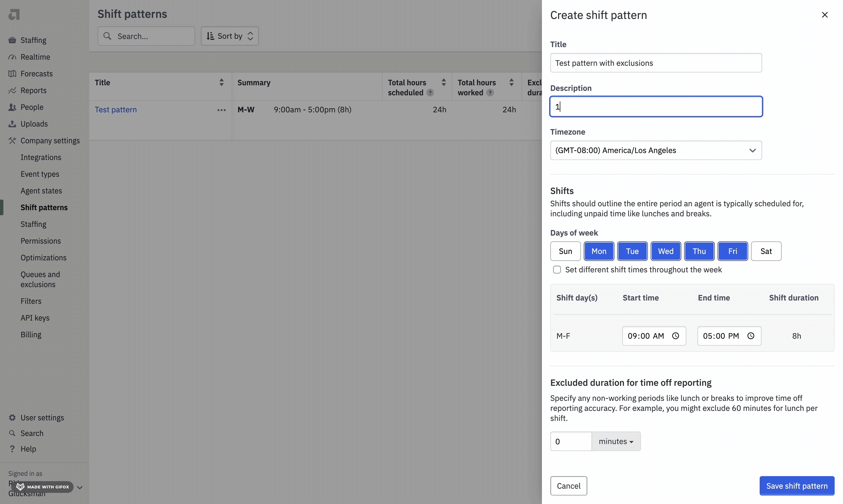Viewport: 843px width, 504px height.
Task: Click the End time 05:00 PM field
Action: point(729,336)
